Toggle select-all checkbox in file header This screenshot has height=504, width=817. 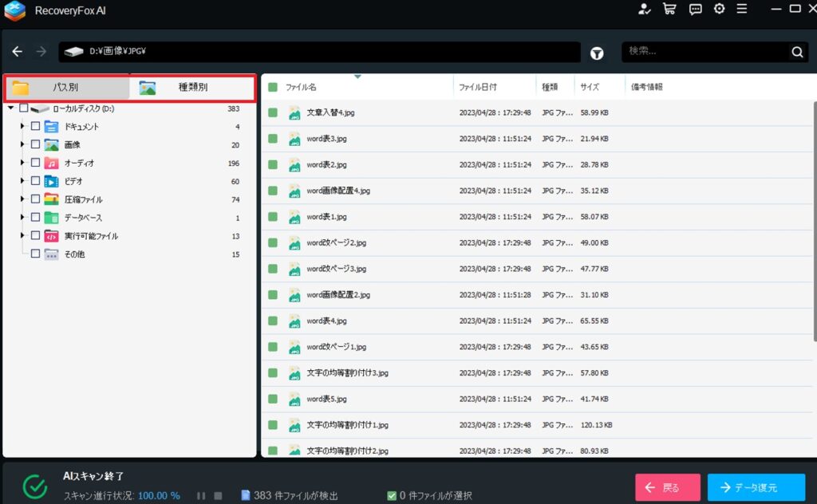point(273,87)
